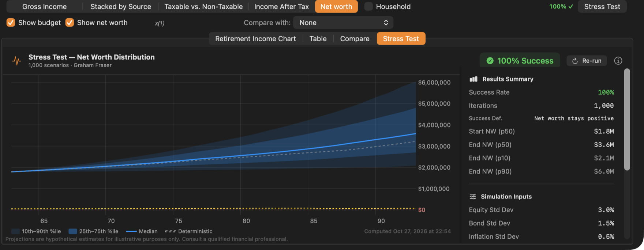644x250 pixels.
Task: Click the projections disclaimer text
Action: click(146, 239)
